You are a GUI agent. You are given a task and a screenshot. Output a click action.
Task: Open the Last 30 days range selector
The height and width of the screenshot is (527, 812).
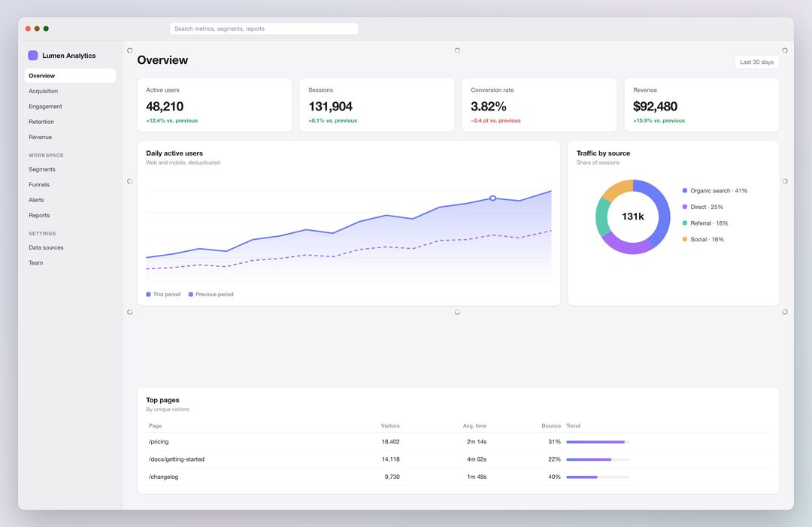(756, 62)
